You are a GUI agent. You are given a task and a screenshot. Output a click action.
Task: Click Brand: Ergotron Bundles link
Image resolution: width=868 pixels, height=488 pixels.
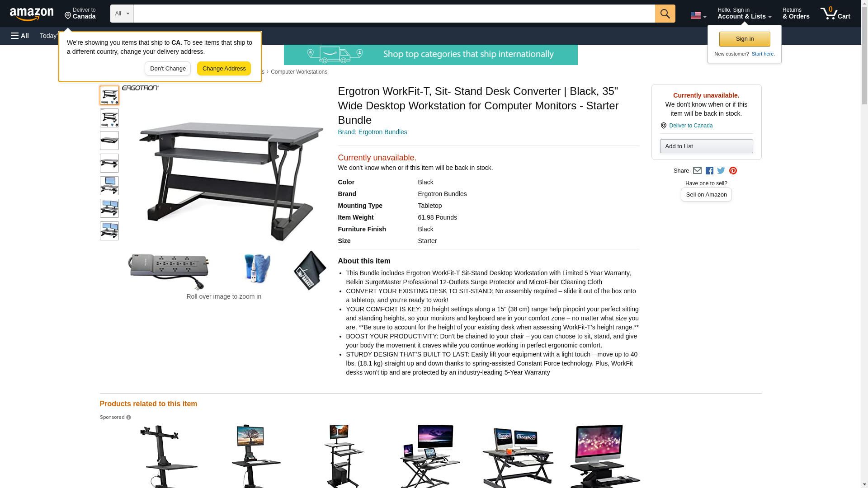tap(373, 132)
